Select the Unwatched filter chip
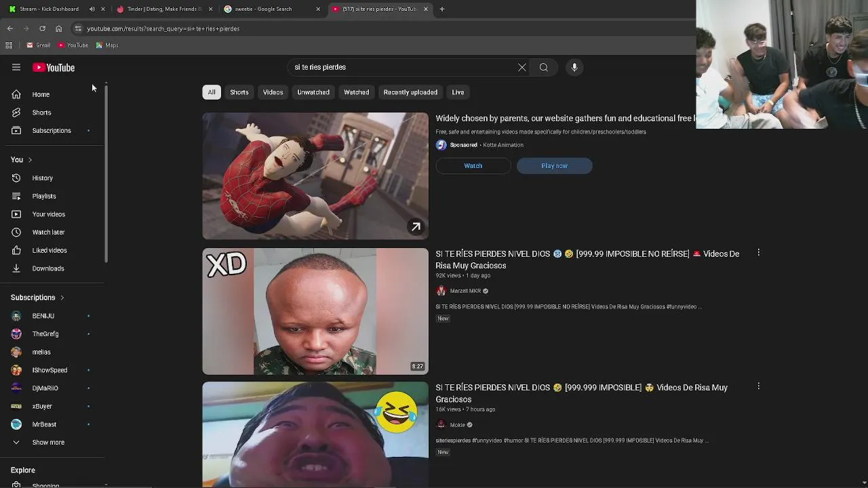 tap(313, 92)
